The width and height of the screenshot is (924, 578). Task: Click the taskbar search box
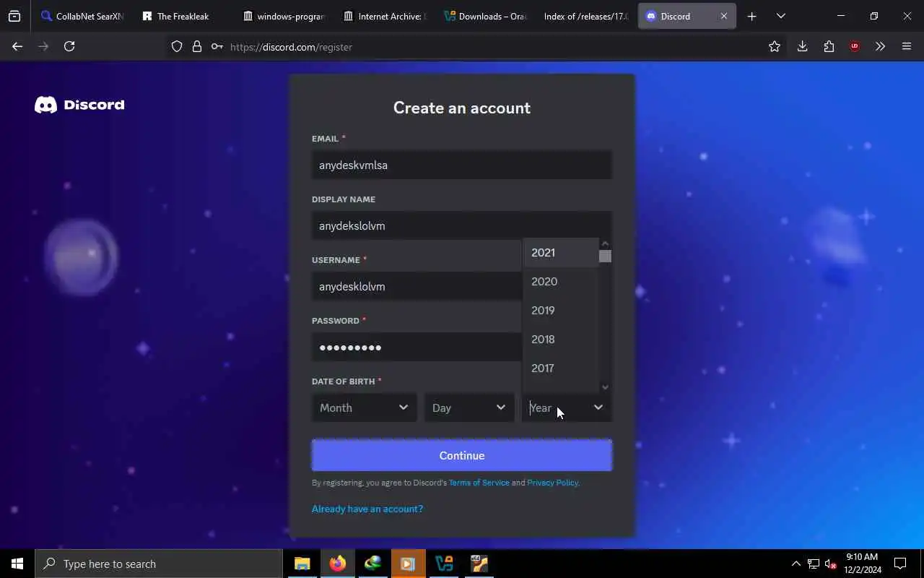[158, 564]
